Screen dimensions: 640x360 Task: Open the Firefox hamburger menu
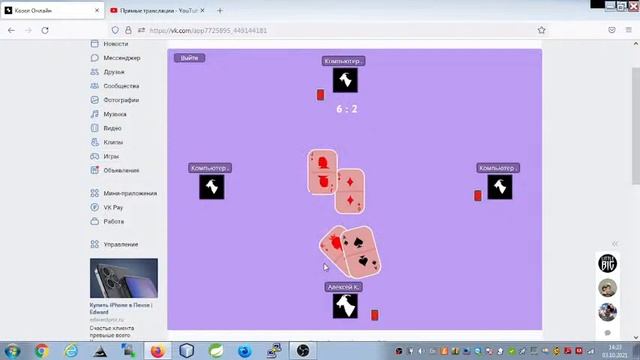coord(629,30)
